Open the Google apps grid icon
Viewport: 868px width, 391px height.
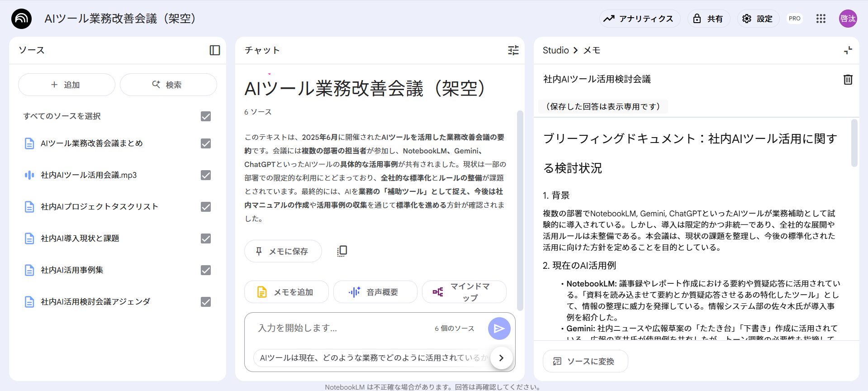[821, 19]
